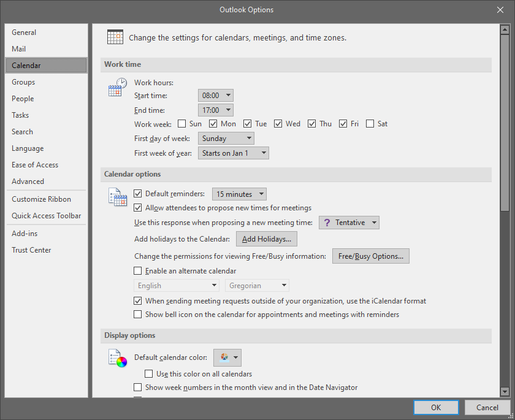Uncheck Thu in the work week

(x=311, y=123)
